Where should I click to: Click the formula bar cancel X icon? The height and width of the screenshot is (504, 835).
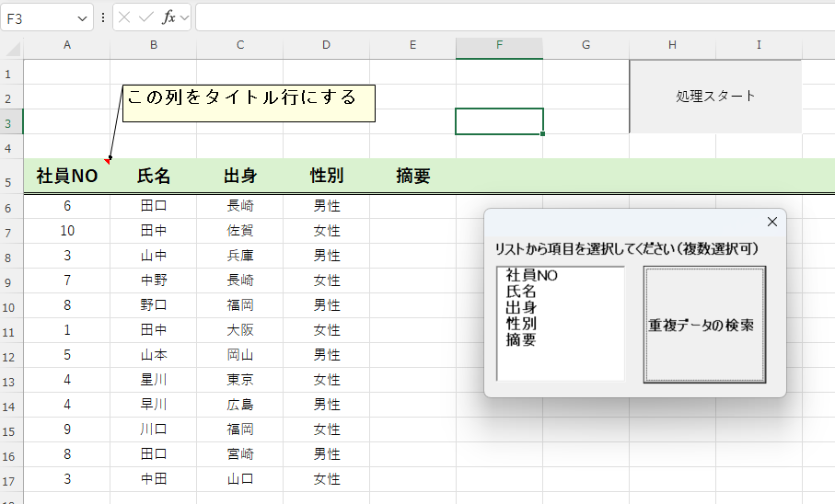coord(124,17)
